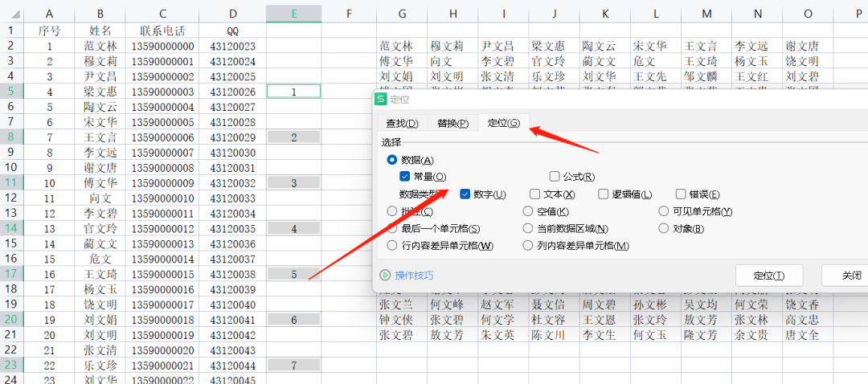This screenshot has width=868, height=384.
Task: Select row 1 header
Action: tap(12, 30)
